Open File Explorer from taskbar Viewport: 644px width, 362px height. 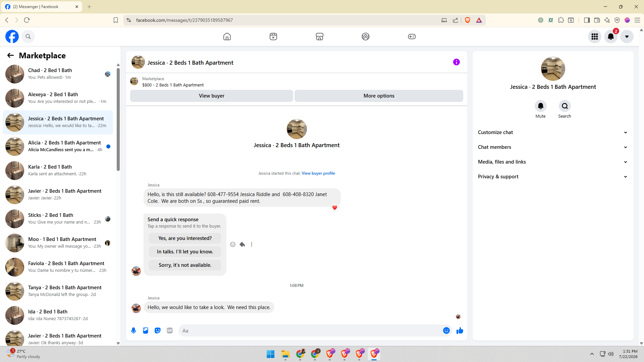point(285,354)
